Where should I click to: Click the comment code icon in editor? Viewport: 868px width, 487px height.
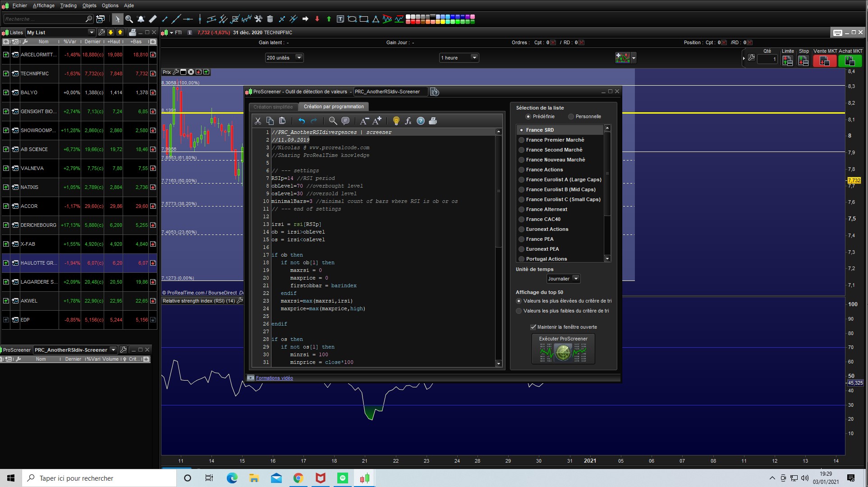tap(345, 121)
